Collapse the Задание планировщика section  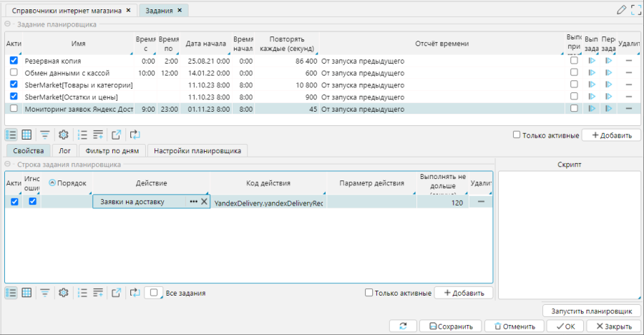[7, 24]
